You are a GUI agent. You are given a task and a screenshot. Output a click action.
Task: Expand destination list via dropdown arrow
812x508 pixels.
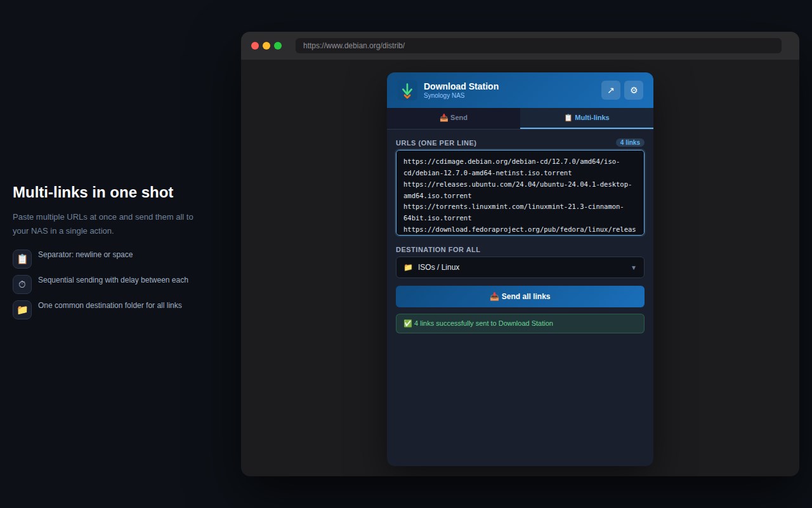[x=633, y=267]
